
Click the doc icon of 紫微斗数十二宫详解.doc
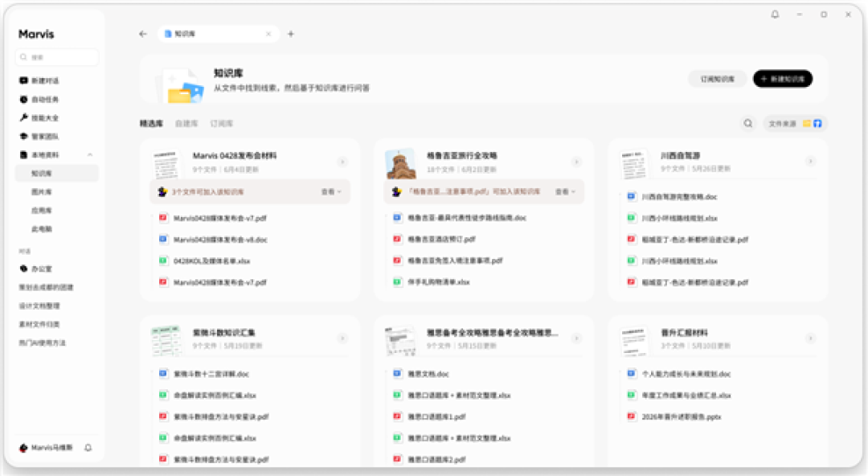(162, 374)
